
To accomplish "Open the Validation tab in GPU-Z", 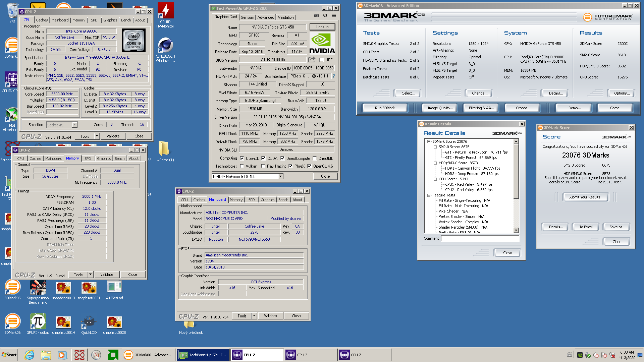I will [286, 17].
